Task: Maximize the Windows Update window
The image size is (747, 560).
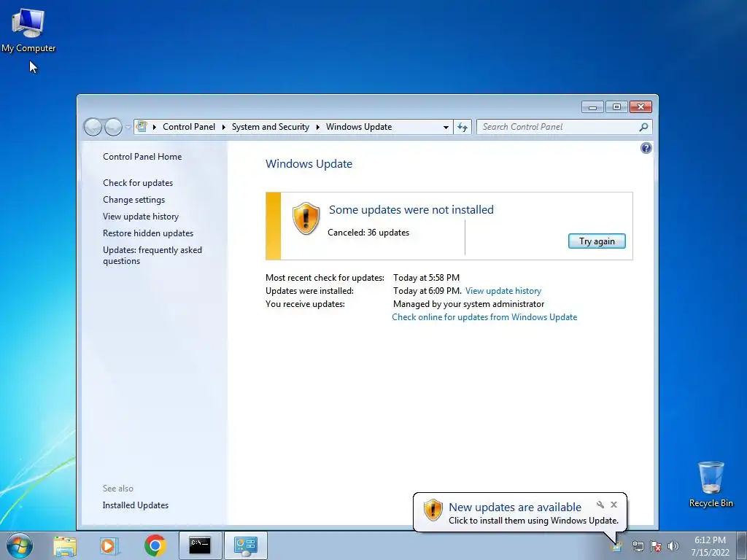Action: pyautogui.click(x=616, y=107)
